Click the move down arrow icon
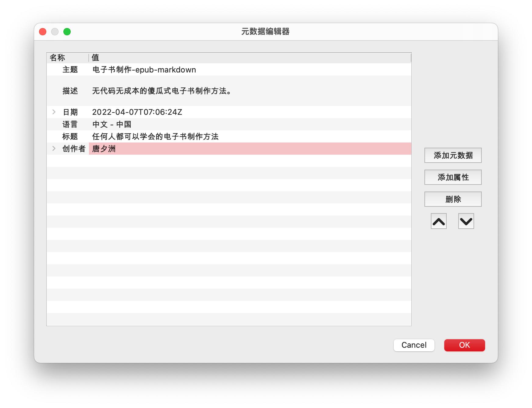Viewport: 532px width, 408px height. tap(466, 221)
